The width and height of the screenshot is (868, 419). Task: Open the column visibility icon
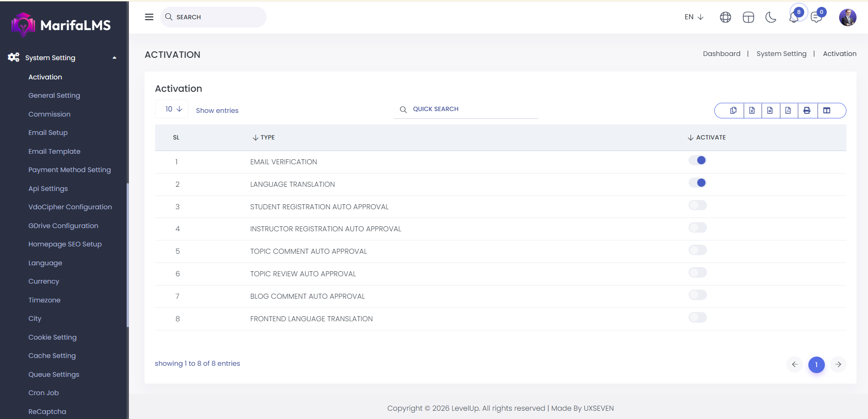[x=827, y=111]
